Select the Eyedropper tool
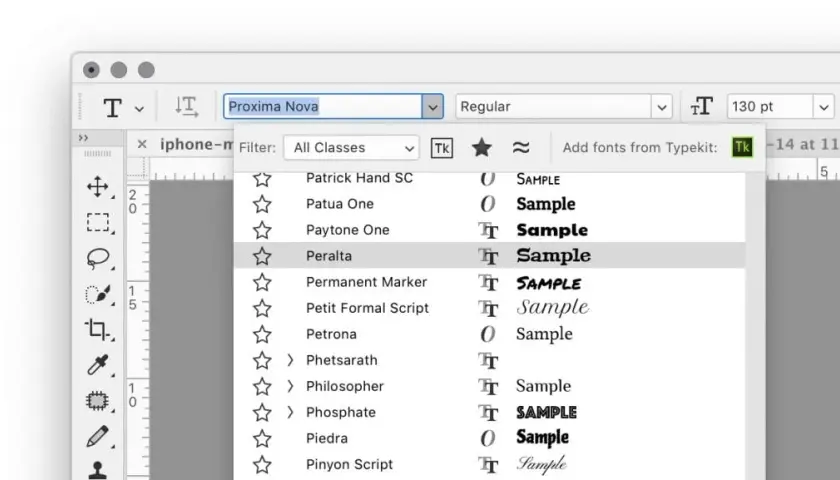Viewport: 840px width, 480px height. (x=98, y=365)
